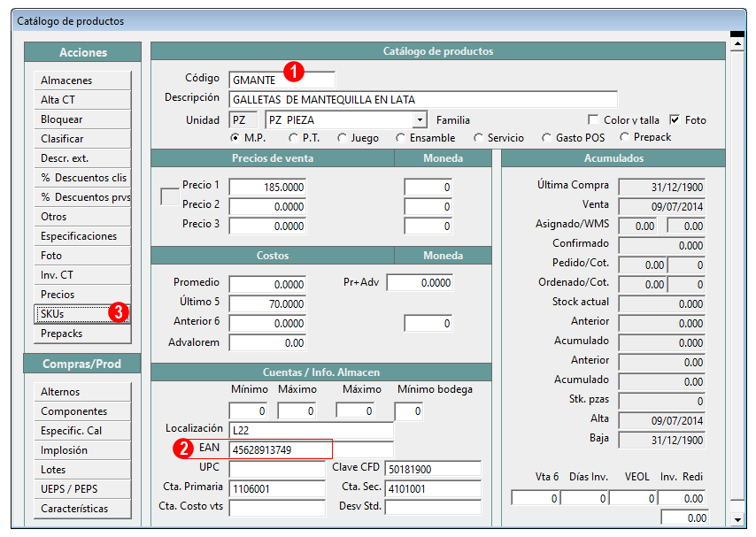Select the Servicio radio option
This screenshot has width=756, height=537.
(478, 138)
